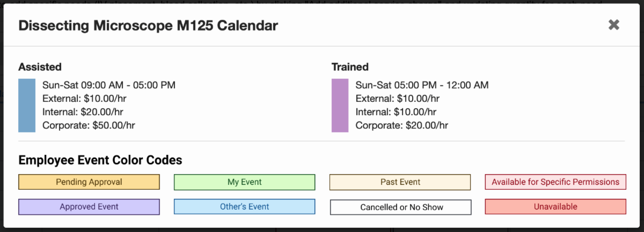
Task: Click the dialog title Dissecting Microscope M125 Calendar
Action: point(148,25)
